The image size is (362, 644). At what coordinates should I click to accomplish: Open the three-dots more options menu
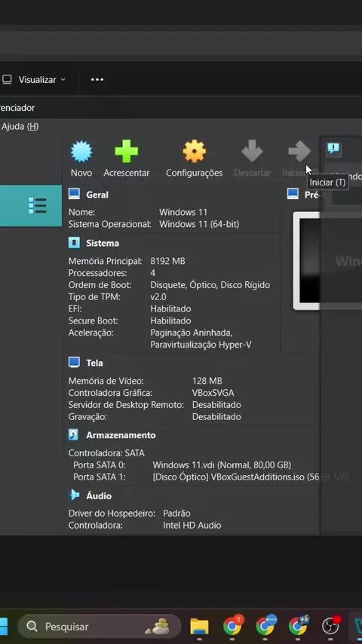(x=97, y=79)
